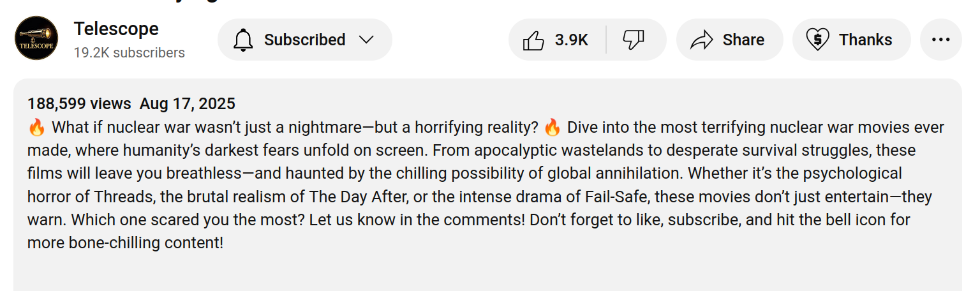Click the Share arrow icon

point(701,40)
